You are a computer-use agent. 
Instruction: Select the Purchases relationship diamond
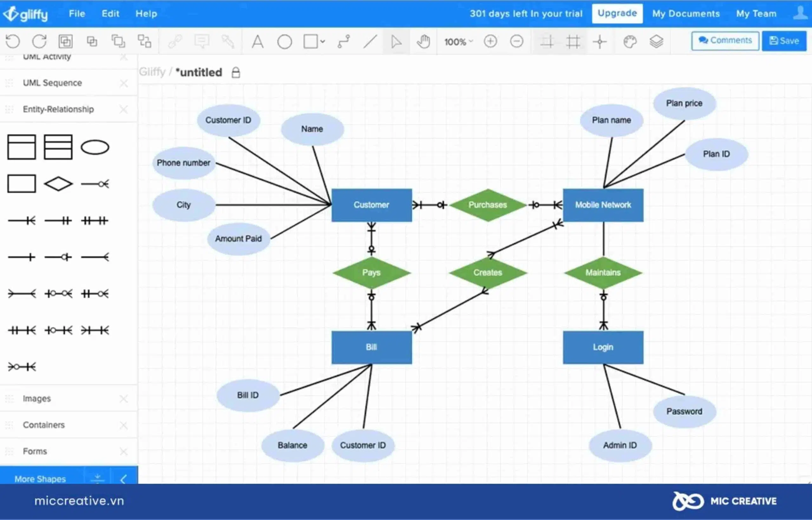488,205
